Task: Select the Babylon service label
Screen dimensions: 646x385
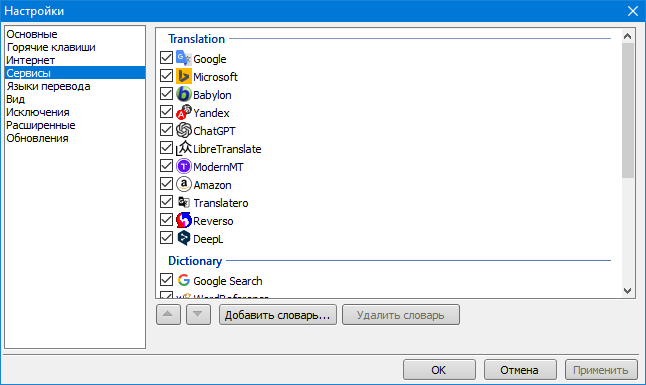Action: (212, 95)
